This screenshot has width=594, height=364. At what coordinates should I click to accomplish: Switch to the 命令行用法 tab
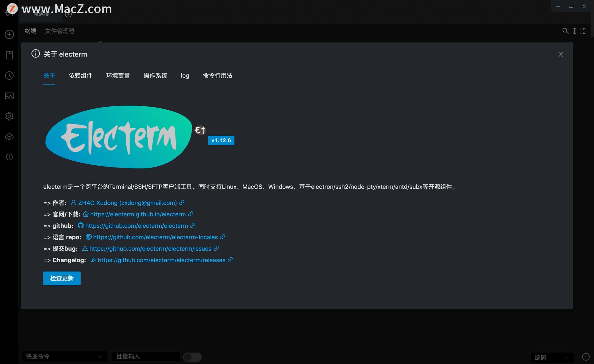click(x=218, y=75)
